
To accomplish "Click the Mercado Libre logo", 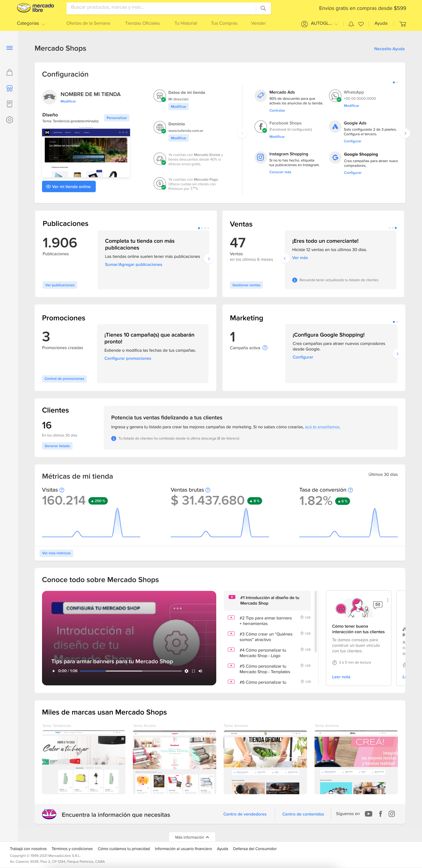I will [x=36, y=8].
